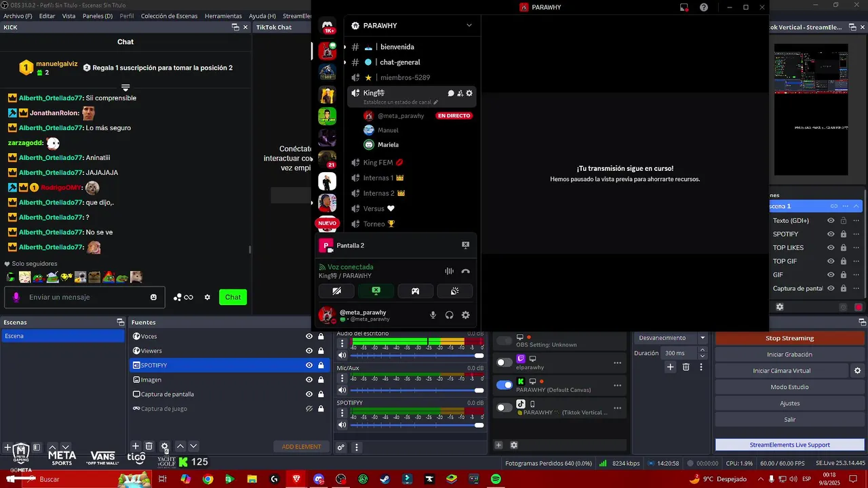Image resolution: width=868 pixels, height=488 pixels.
Task: Open advanced audio properties gears icon
Action: tap(341, 447)
